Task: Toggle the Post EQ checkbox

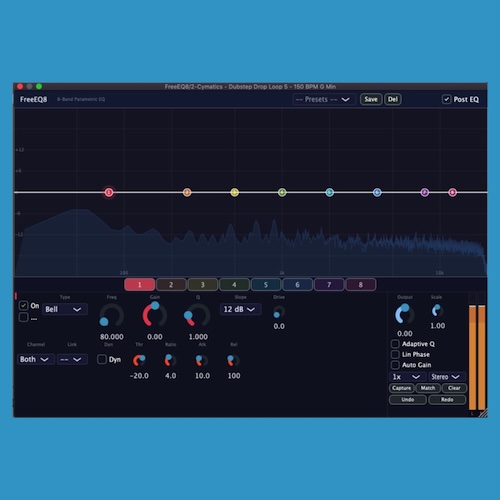Action: pyautogui.click(x=446, y=99)
